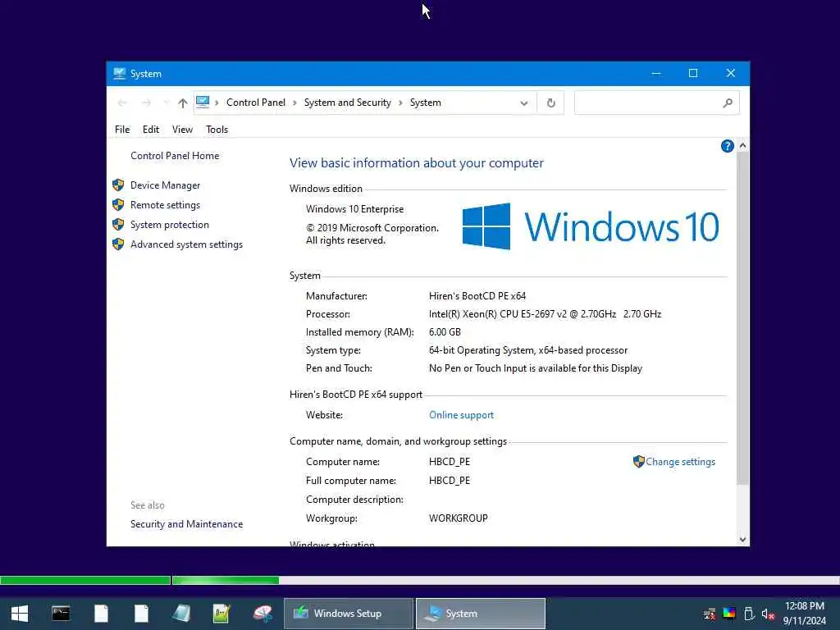This screenshot has width=840, height=630.
Task: Open System protection
Action: [169, 225]
